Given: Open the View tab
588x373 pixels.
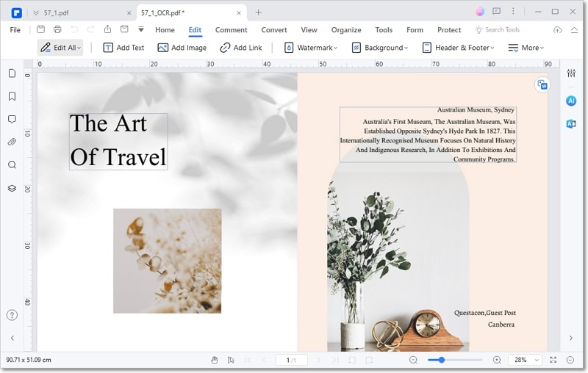Looking at the screenshot, I should (309, 29).
